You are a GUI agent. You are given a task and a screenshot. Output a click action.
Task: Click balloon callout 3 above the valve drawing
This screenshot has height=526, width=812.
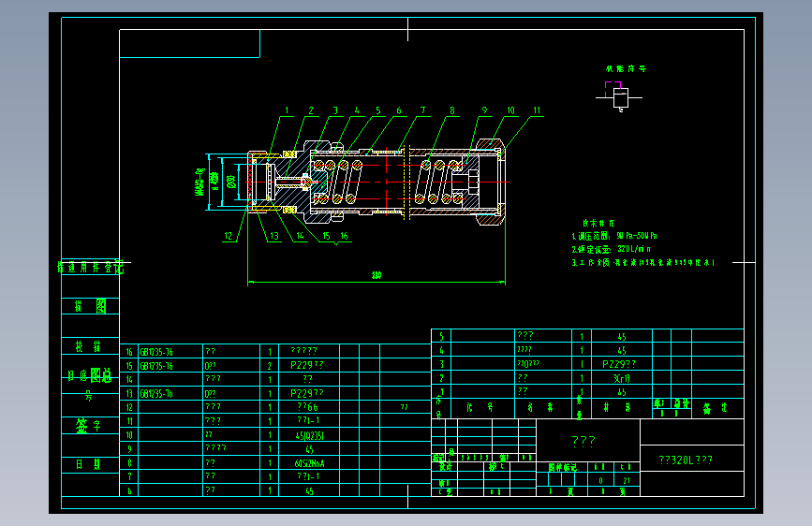tap(335, 110)
